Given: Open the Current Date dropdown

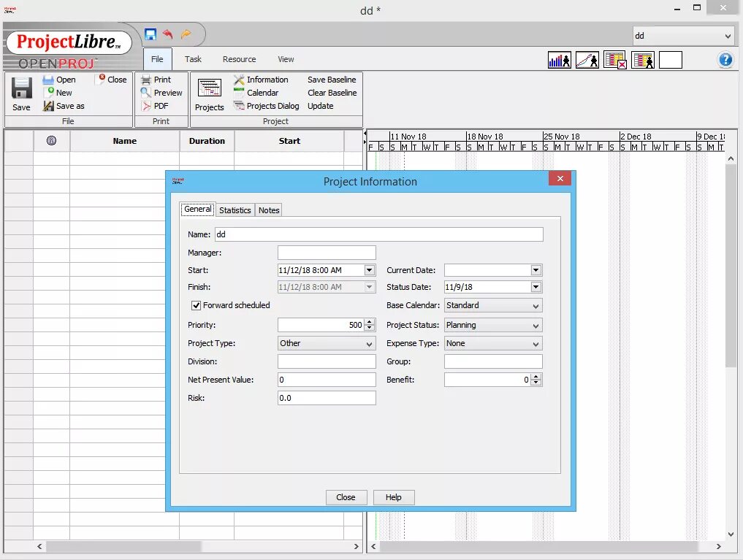Looking at the screenshot, I should click(x=536, y=270).
